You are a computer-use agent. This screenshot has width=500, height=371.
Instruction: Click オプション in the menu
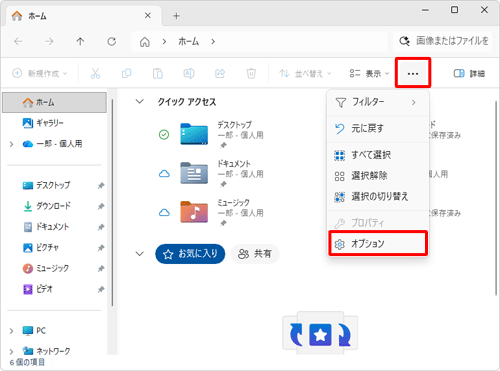click(378, 244)
